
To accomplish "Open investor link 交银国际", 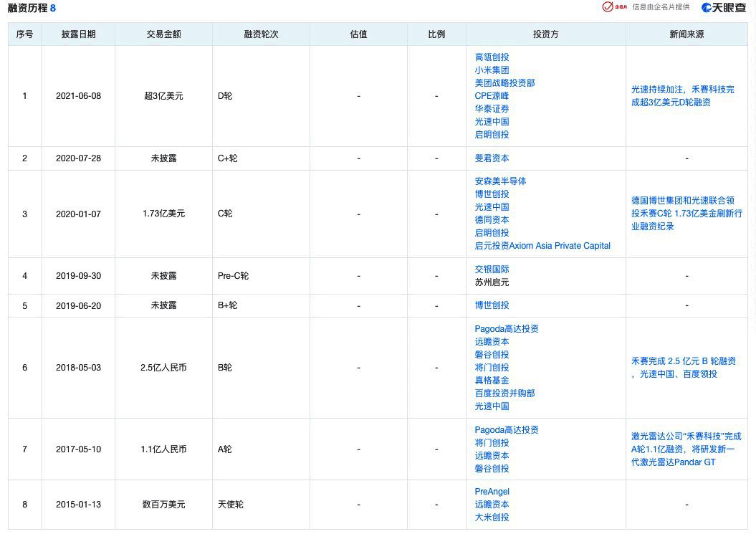I will pos(492,270).
